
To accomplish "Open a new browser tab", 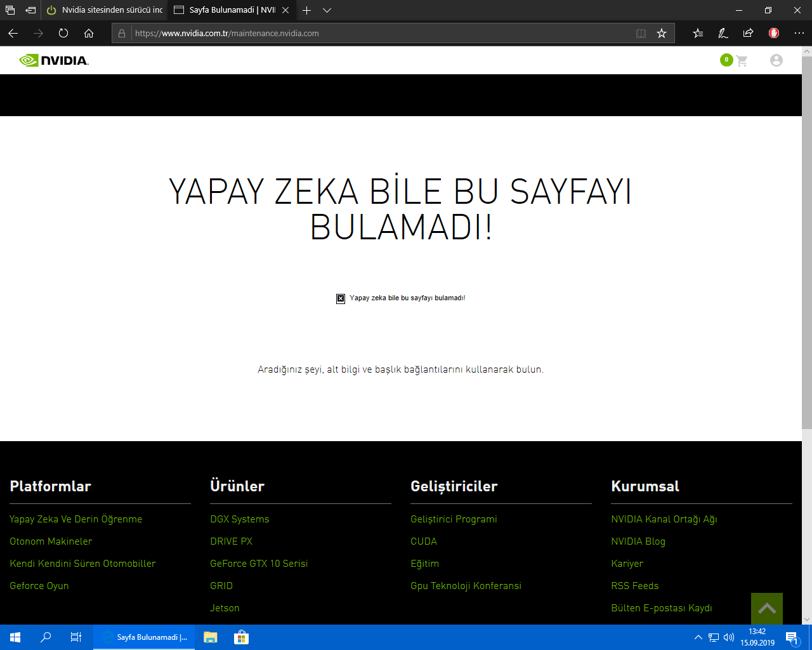I will click(x=307, y=10).
